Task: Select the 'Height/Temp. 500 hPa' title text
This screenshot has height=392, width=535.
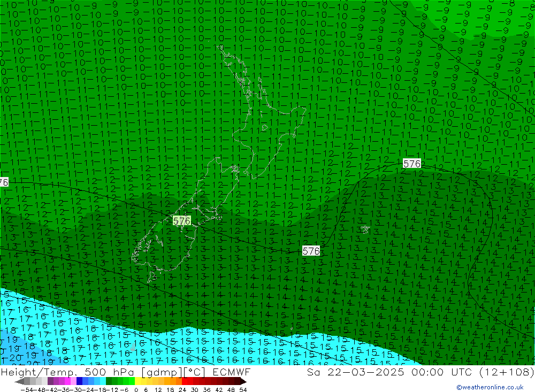Action: (68, 372)
